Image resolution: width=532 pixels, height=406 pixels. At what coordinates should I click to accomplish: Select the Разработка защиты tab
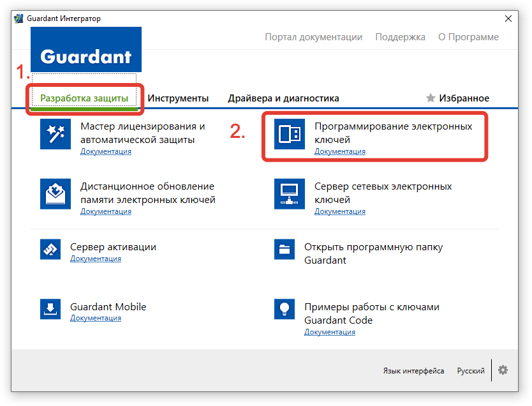point(84,98)
